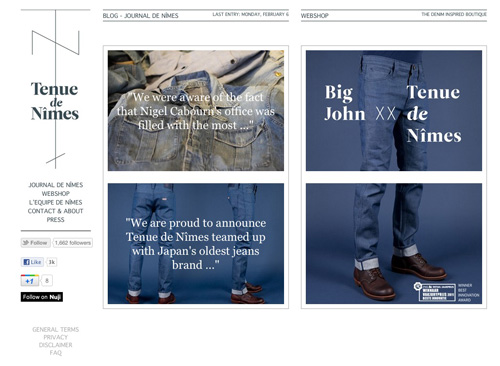Open the Nigel Cabourn blog post thumbnail
The width and height of the screenshot is (500, 366).
point(196,111)
